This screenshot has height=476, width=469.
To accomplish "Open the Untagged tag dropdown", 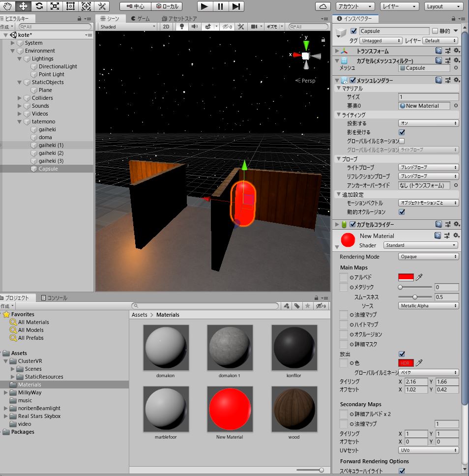I will point(381,40).
